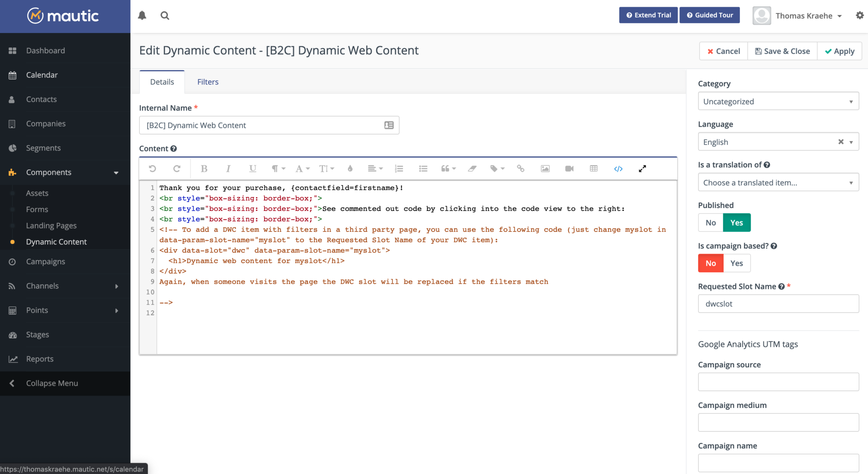Insert a video into the content
The width and height of the screenshot is (868, 474).
[x=569, y=168]
